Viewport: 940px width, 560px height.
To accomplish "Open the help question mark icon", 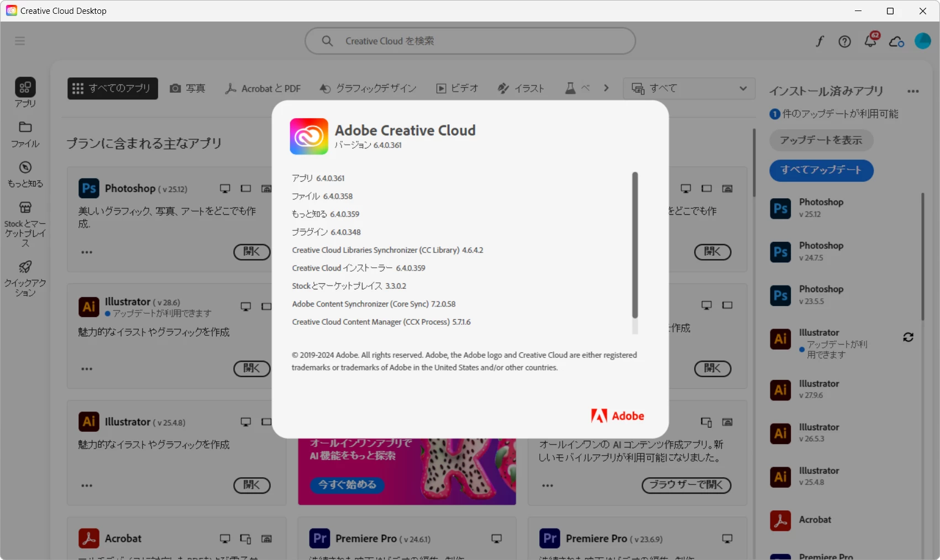I will (x=844, y=41).
